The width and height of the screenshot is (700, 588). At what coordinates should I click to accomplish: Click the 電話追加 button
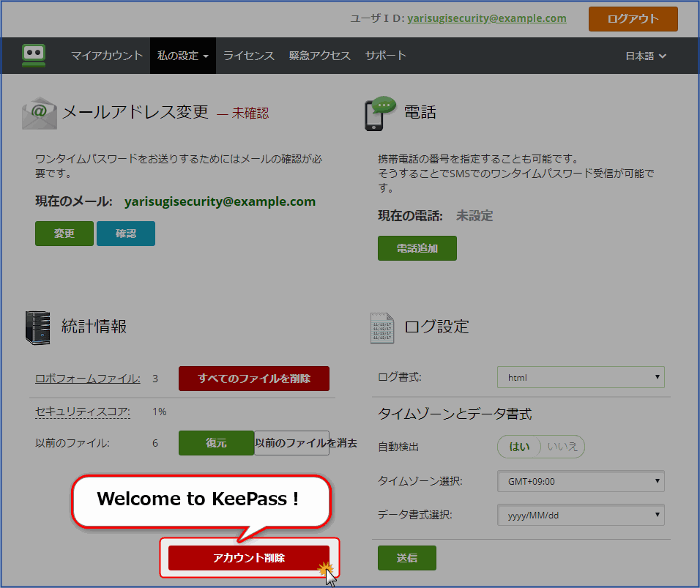417,248
